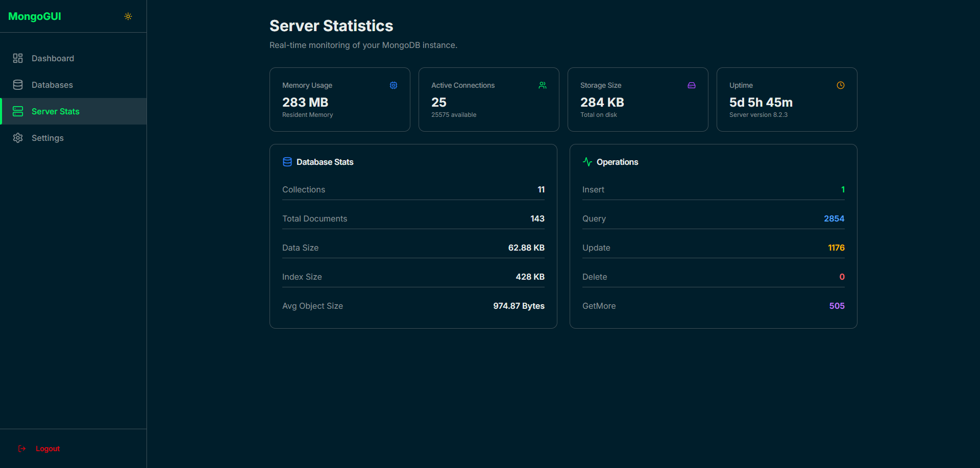Open the Dashboard menu entry
This screenshot has height=468, width=980.
coord(53,58)
